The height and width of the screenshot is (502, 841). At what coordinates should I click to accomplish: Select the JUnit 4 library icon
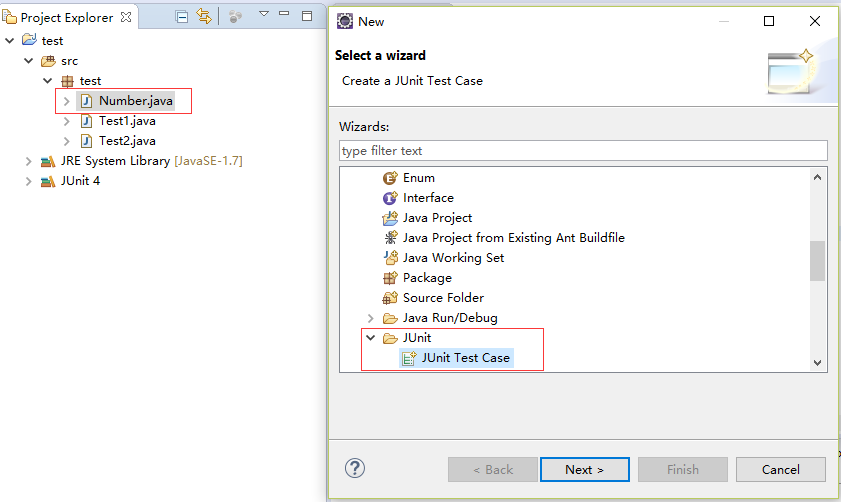48,181
